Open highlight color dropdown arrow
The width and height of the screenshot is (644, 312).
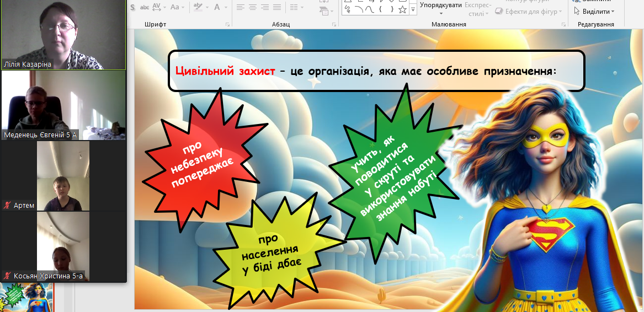pyautogui.click(x=206, y=7)
